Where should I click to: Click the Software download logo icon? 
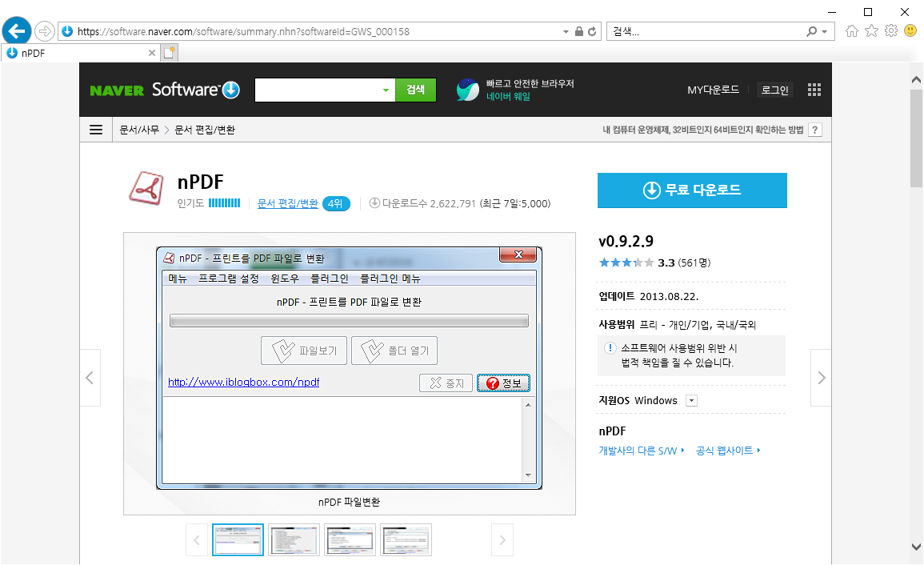pos(230,90)
